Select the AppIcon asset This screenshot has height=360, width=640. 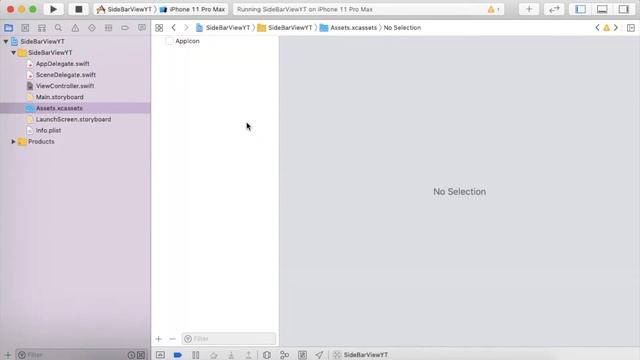click(187, 41)
